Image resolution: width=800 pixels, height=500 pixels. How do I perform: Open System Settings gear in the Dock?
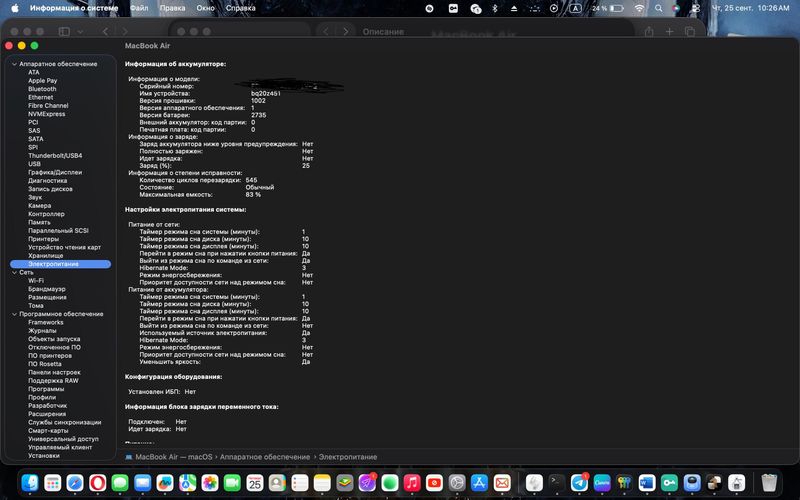point(457,482)
